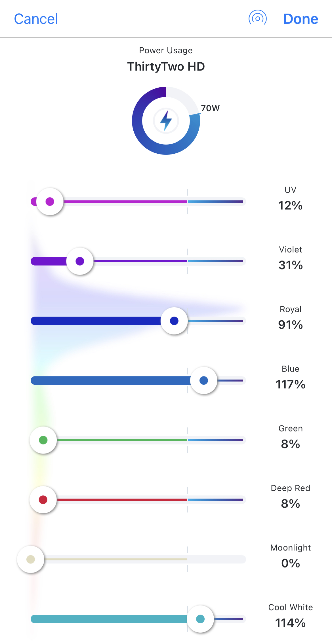
Task: Tap the Cool White 114% value
Action: coord(290,623)
